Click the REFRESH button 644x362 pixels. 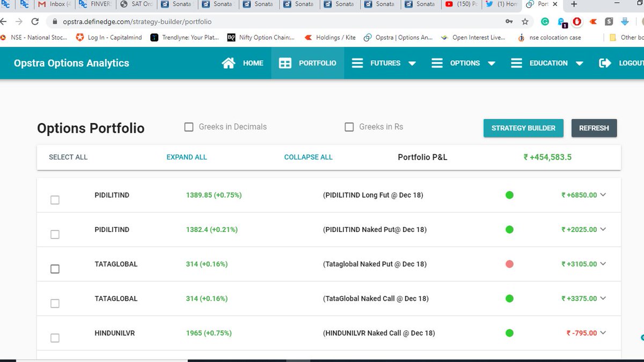click(594, 128)
